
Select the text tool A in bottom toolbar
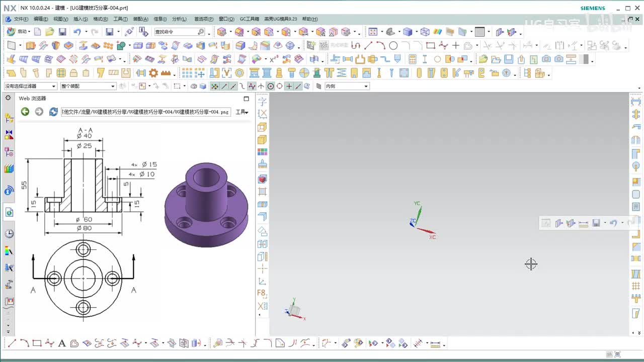coord(62,343)
